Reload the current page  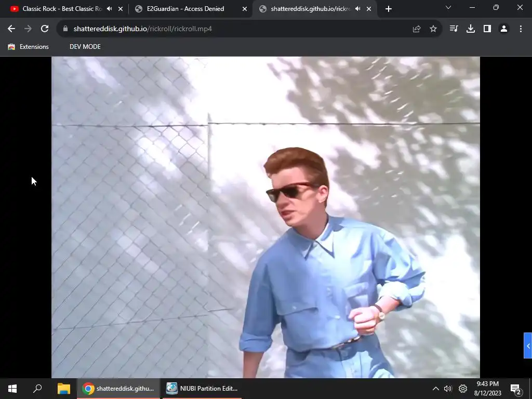point(45,29)
